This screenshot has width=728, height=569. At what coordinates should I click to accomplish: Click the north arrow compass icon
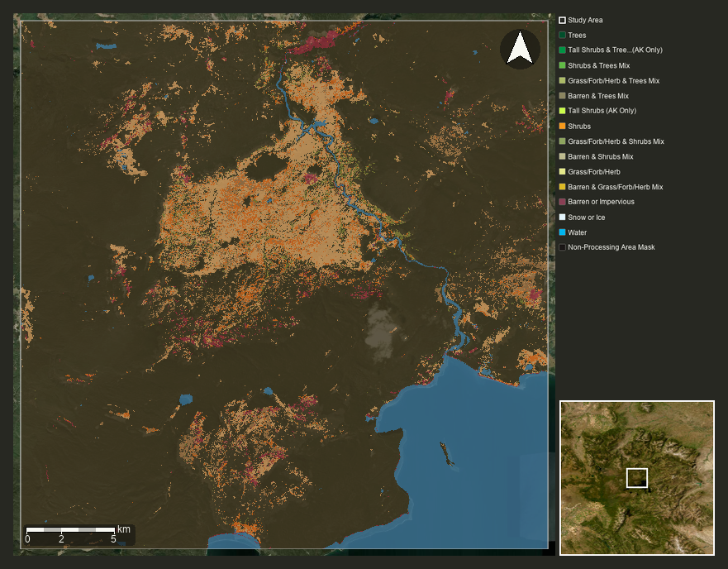[520, 49]
